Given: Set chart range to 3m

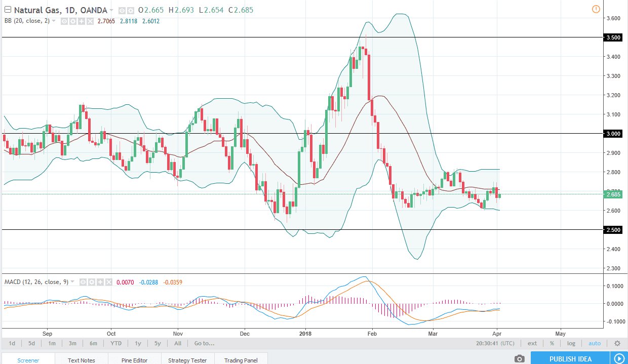Looking at the screenshot, I should pyautogui.click(x=72, y=343).
